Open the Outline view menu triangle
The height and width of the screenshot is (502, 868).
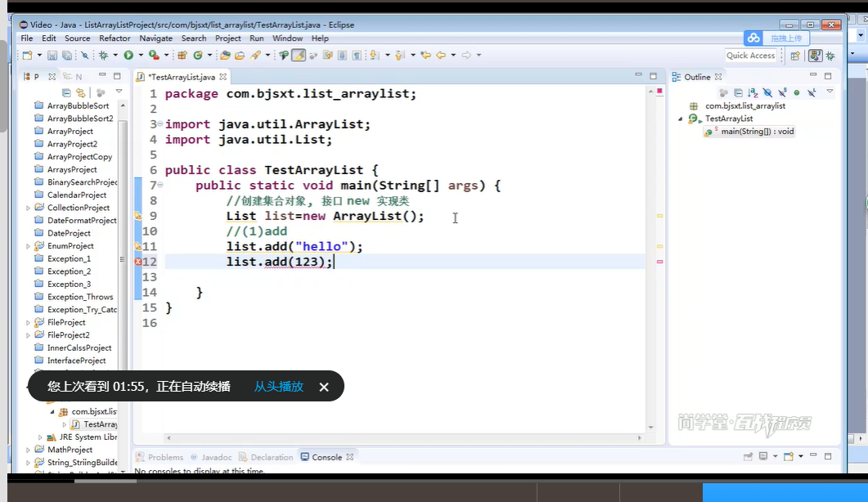[x=830, y=92]
